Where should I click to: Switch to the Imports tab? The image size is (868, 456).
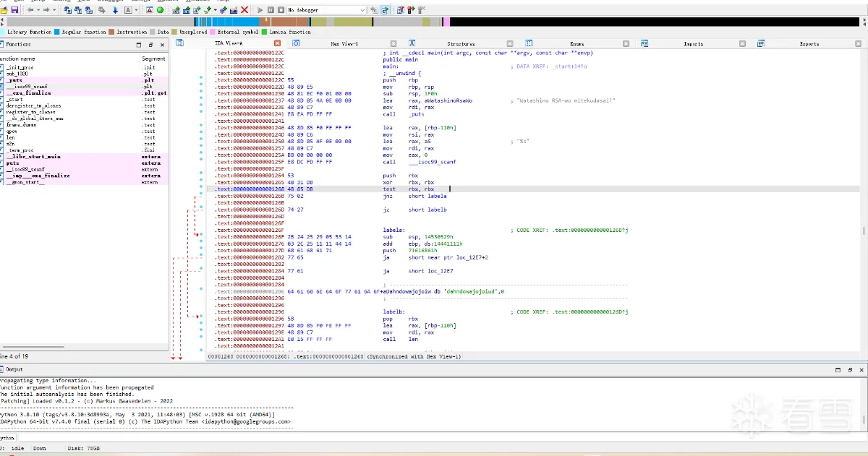coord(693,44)
